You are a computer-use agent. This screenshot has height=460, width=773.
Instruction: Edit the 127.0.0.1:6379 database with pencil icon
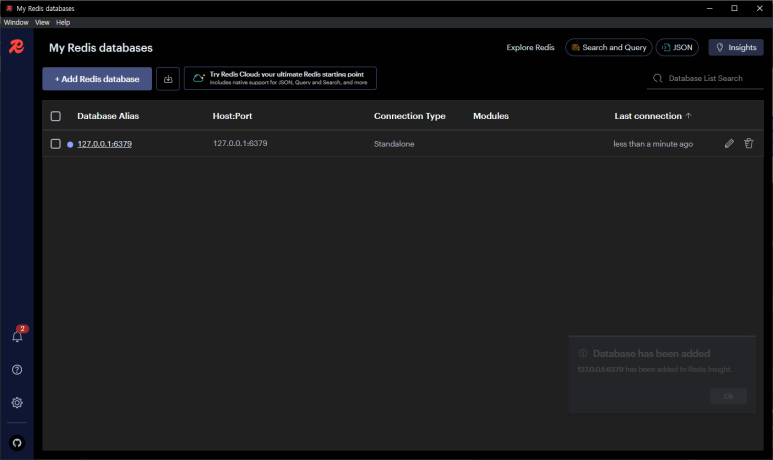pyautogui.click(x=729, y=143)
